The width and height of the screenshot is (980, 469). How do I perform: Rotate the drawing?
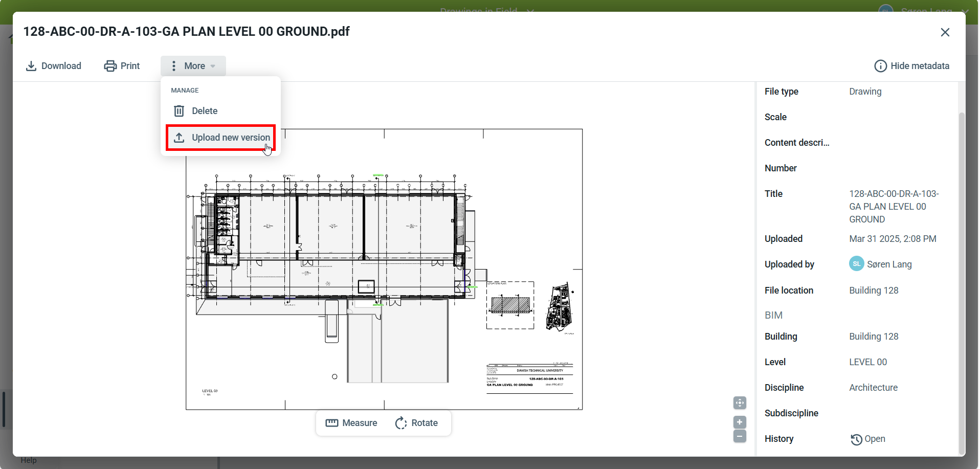point(416,423)
